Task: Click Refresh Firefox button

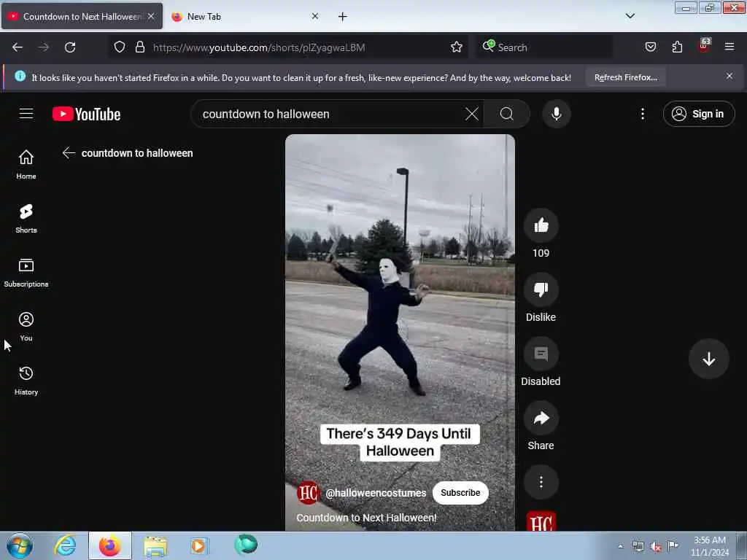Action: 625,77
